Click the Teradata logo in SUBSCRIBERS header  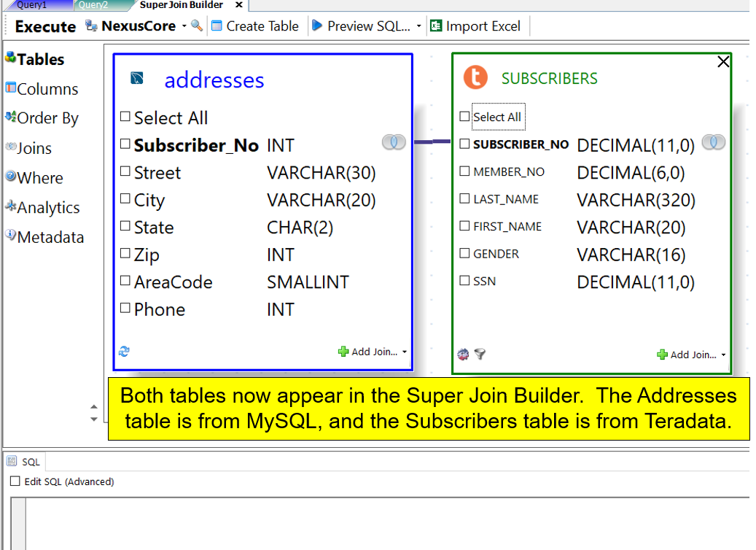point(475,78)
